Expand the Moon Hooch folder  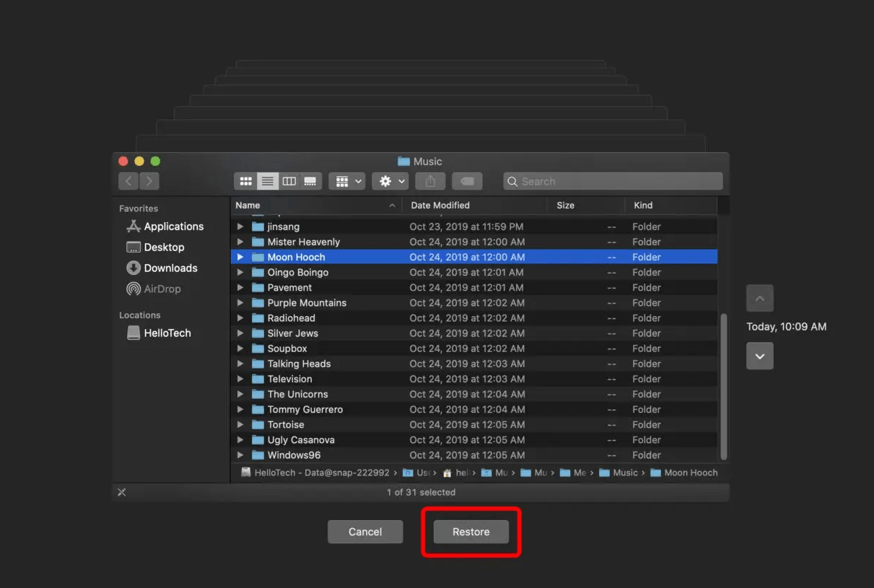240,257
